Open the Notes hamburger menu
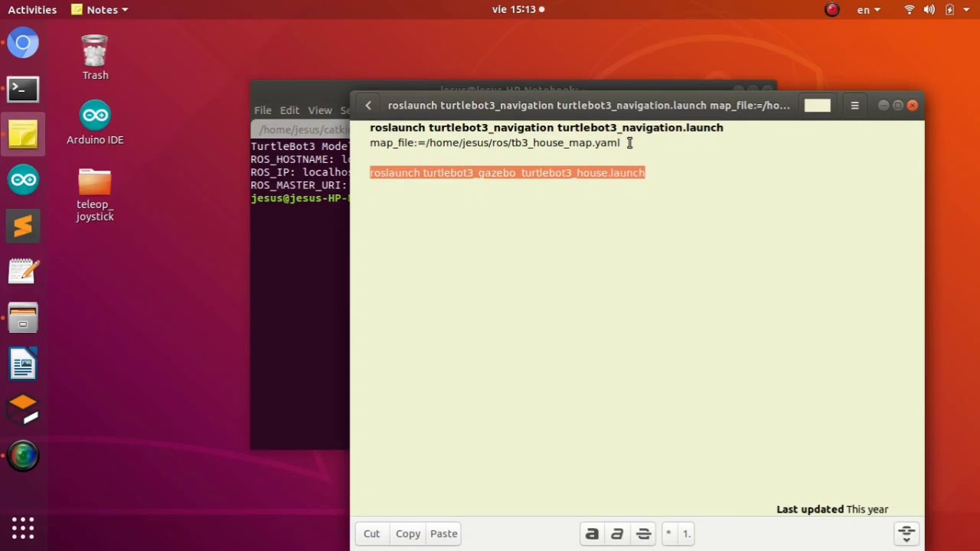This screenshot has height=551, width=980. click(855, 106)
